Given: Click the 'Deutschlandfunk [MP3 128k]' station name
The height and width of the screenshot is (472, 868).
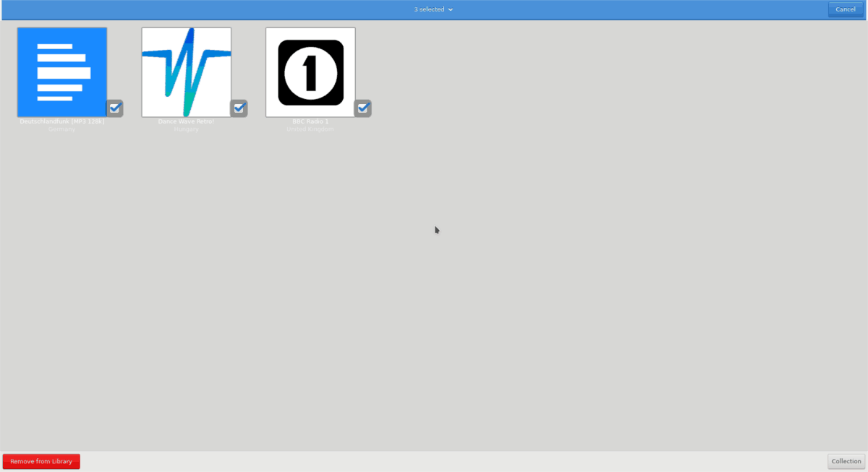Looking at the screenshot, I should tap(62, 121).
